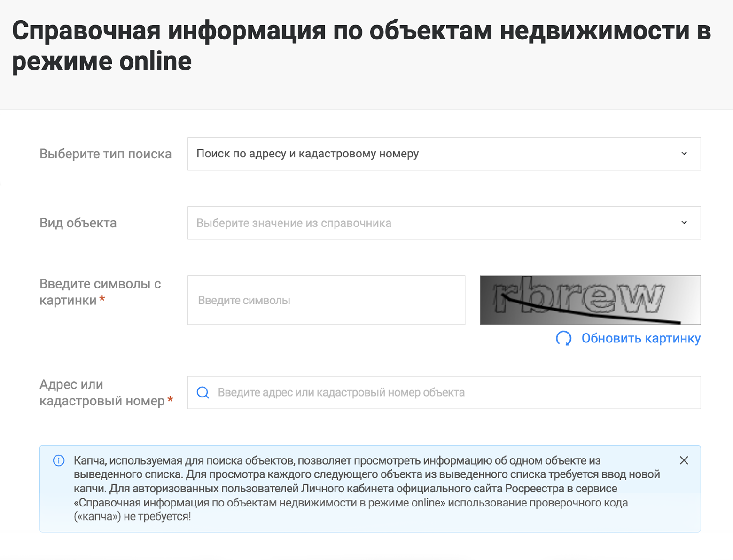Expand the 'Вид объекта' dropdown

tap(444, 223)
